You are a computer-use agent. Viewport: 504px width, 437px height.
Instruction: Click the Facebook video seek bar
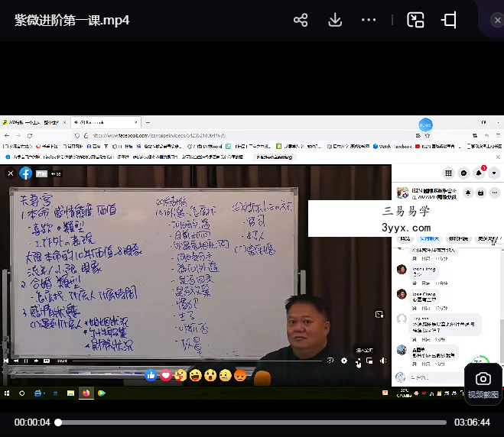pos(197,361)
